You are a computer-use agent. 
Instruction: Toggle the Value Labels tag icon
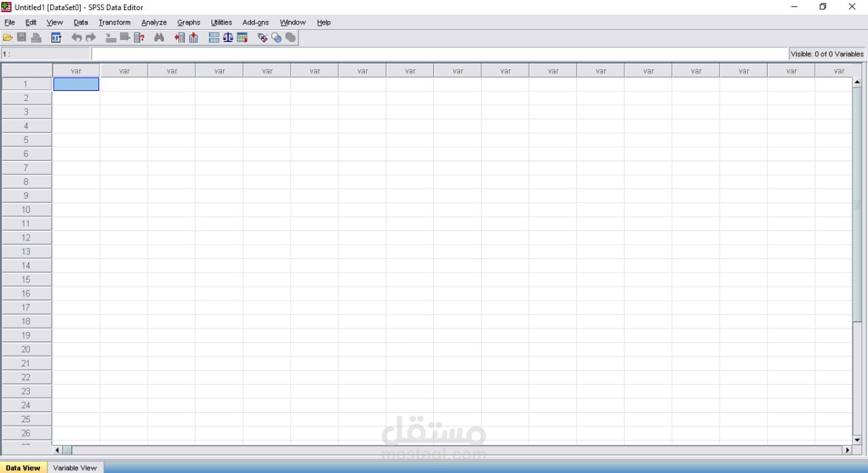click(262, 38)
